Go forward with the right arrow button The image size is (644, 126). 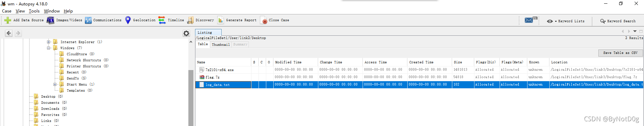(x=18, y=33)
